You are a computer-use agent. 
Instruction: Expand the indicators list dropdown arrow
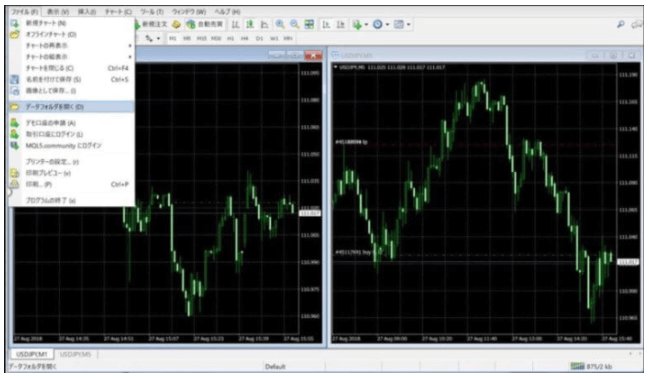pos(366,25)
